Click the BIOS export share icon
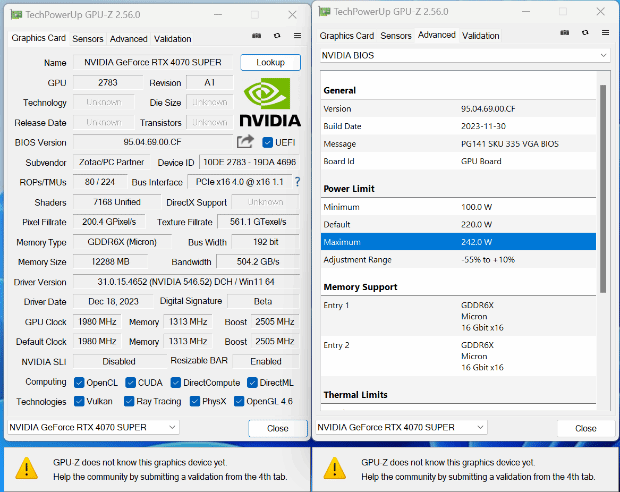 [x=245, y=142]
